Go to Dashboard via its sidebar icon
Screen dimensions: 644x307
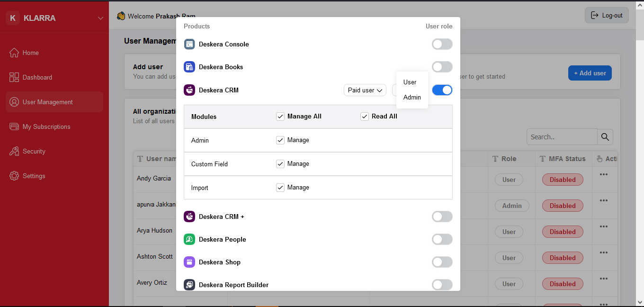pyautogui.click(x=14, y=77)
